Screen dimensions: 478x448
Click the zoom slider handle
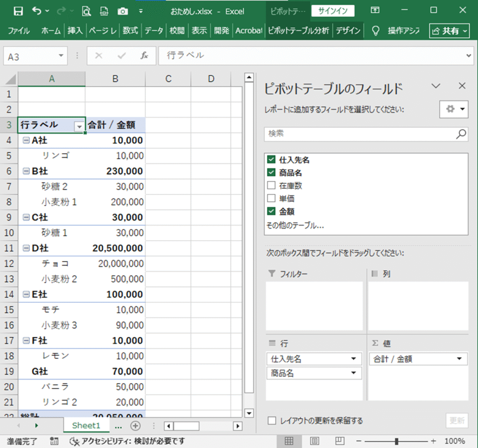[396, 441]
